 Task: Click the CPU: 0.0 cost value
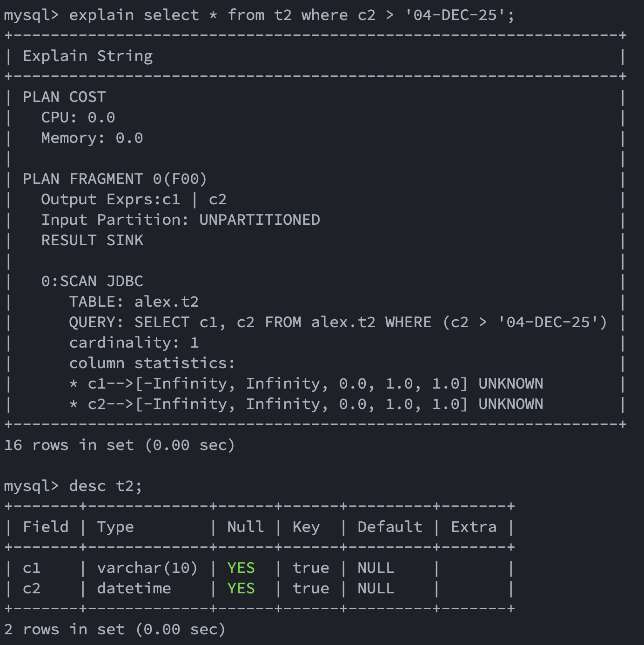click(78, 117)
